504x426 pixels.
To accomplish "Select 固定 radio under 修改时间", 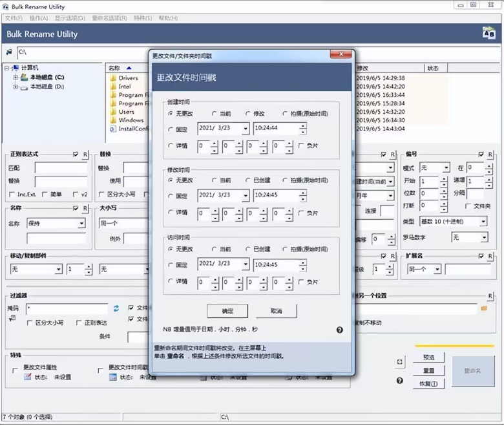I will point(171,196).
